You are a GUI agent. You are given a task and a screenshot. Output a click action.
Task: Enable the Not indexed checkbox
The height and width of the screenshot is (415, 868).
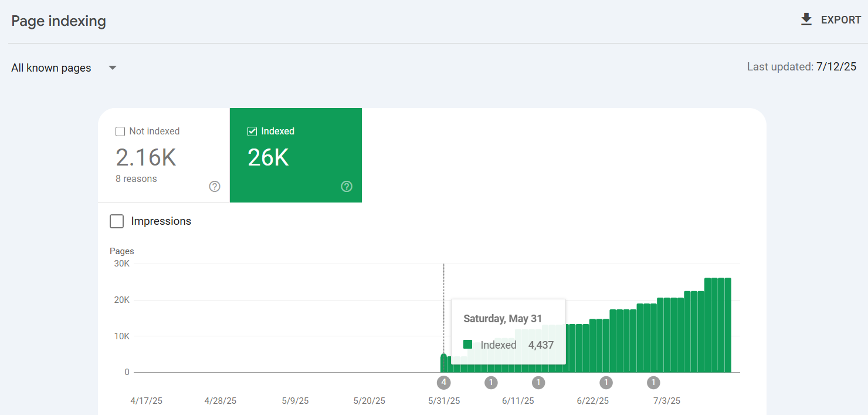tap(120, 131)
